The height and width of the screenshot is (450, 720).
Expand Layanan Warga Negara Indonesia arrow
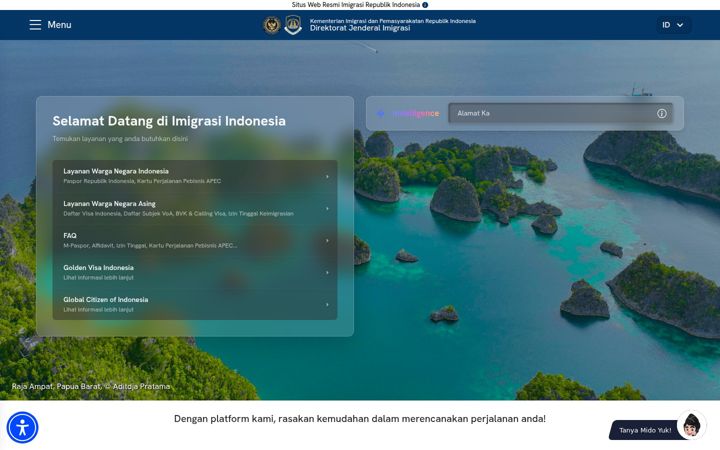[327, 176]
